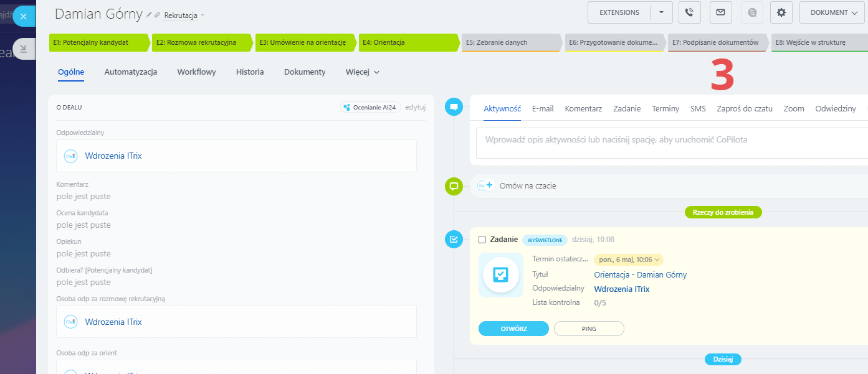Click the copy link icon near title
868x374 pixels.
click(x=157, y=14)
